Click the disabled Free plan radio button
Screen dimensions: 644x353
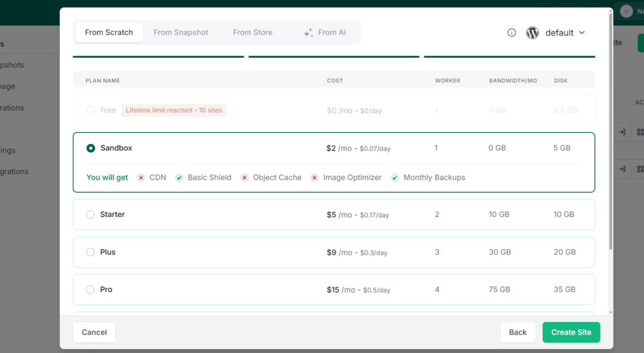pos(91,110)
